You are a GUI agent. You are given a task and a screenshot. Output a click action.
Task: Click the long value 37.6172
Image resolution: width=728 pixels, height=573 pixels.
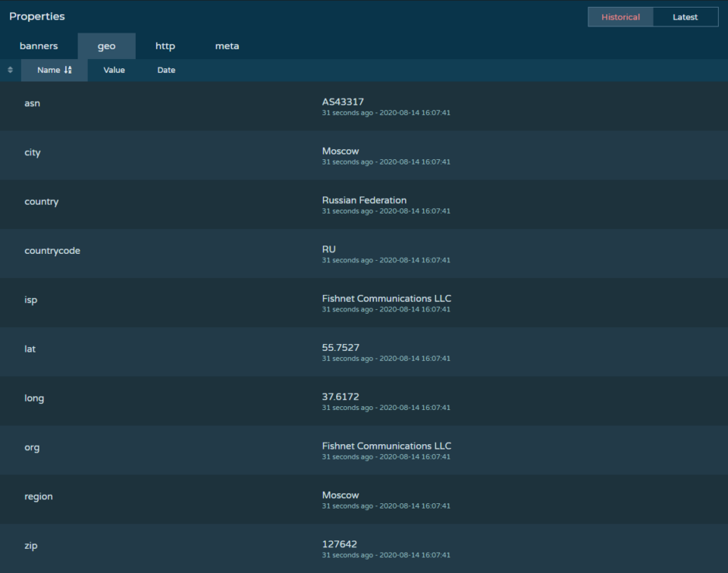click(340, 397)
